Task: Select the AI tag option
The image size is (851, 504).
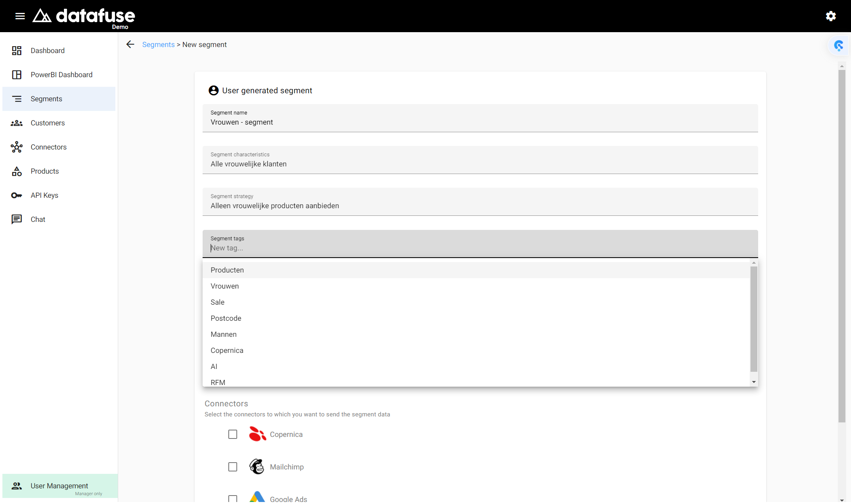Action: click(x=476, y=367)
